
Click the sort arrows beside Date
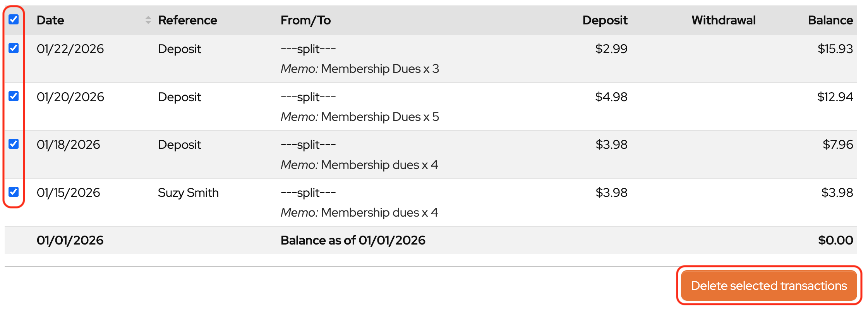pyautogui.click(x=148, y=20)
